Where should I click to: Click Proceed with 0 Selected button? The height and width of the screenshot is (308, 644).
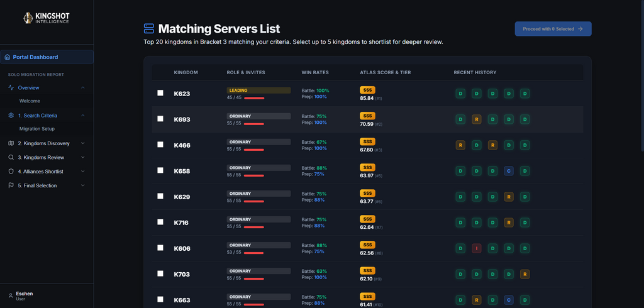coord(553,29)
